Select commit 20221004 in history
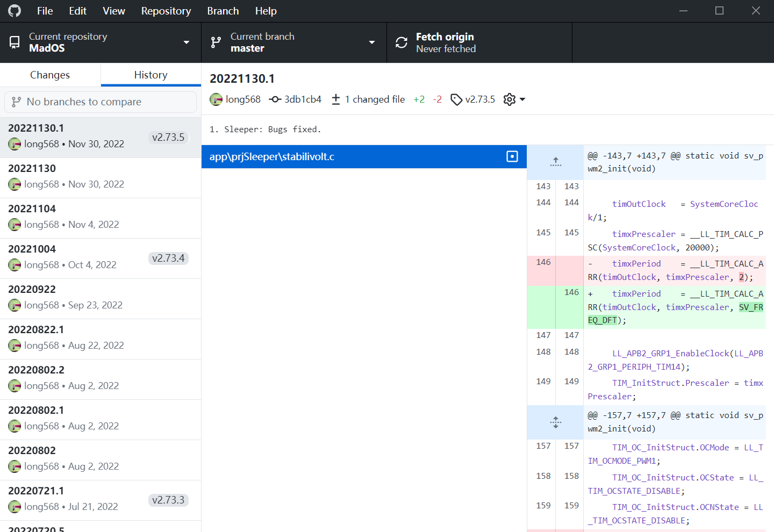This screenshot has height=532, width=774. [x=101, y=258]
